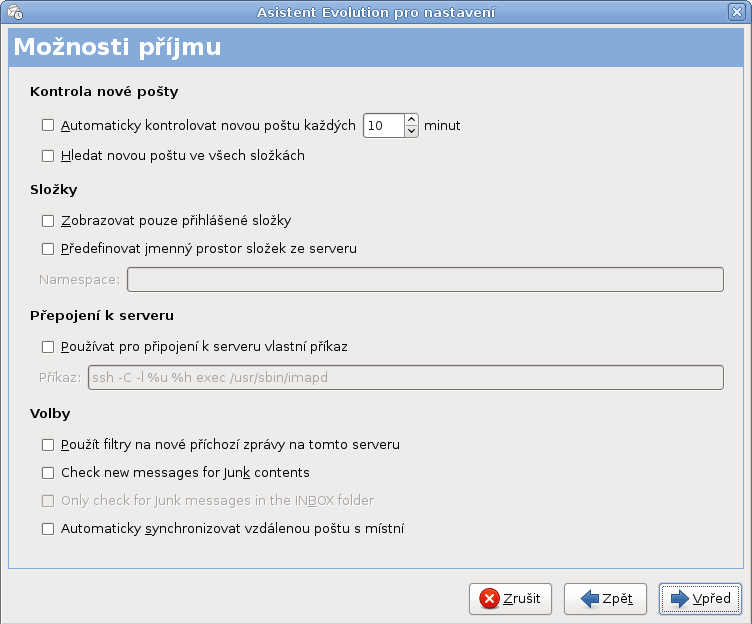The height and width of the screenshot is (624, 752).
Task: Click the Možnosti příjmu header banner
Action: [x=376, y=47]
